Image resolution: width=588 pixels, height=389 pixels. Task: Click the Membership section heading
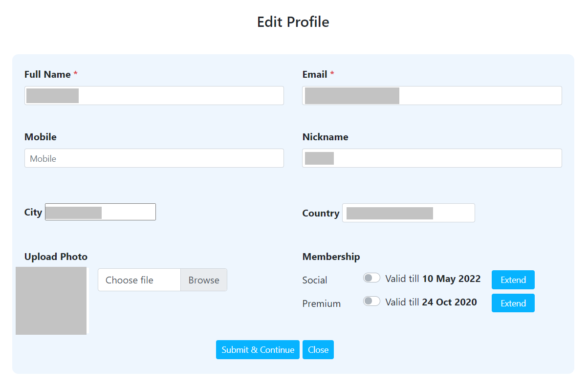coord(331,257)
